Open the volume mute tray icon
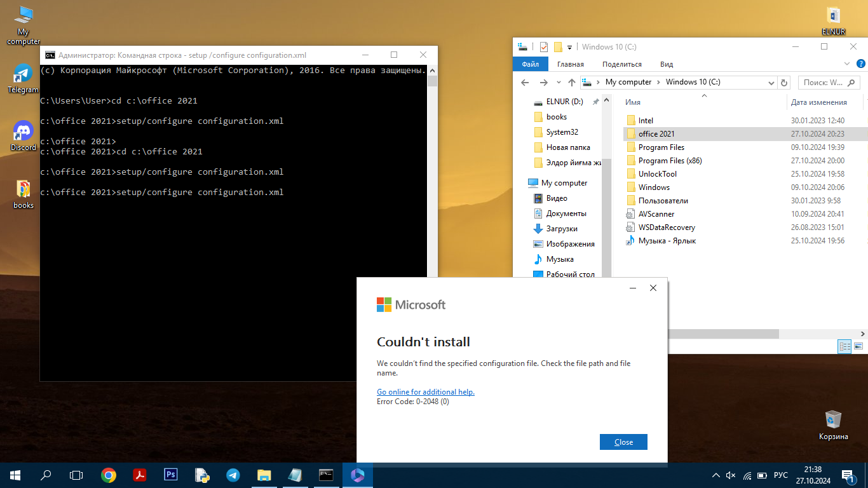Screen dimensions: 868x488 (x=731, y=475)
